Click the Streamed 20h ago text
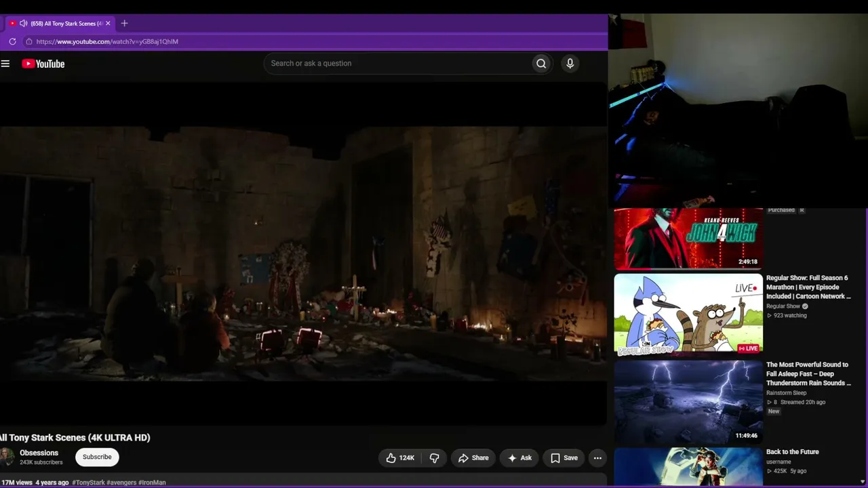868x488 pixels. point(803,403)
